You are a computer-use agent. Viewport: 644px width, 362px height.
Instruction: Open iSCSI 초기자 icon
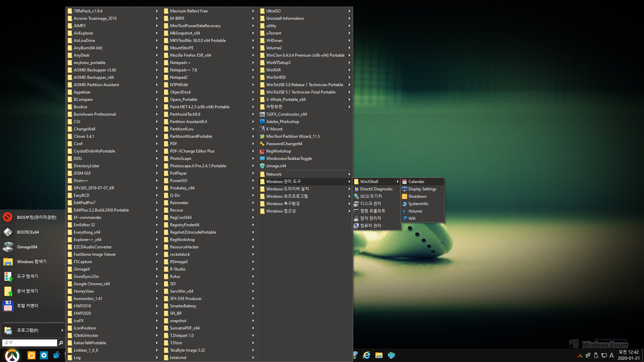(x=356, y=196)
